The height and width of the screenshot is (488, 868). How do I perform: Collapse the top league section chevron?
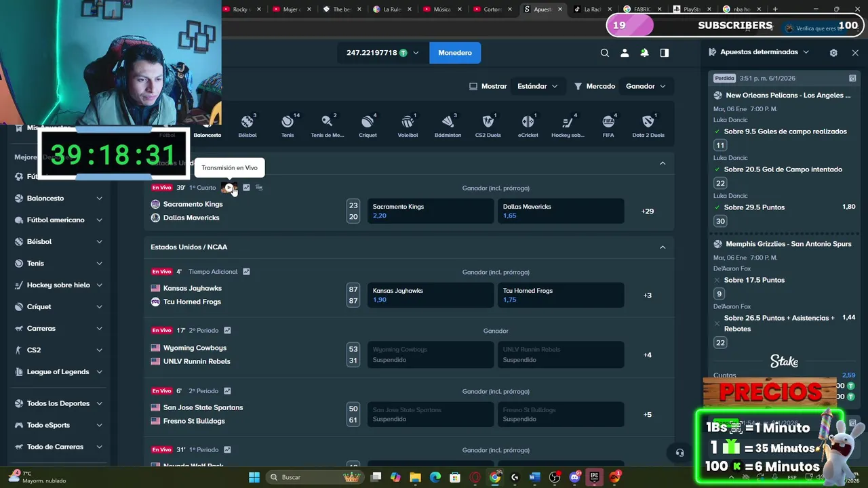(x=663, y=163)
